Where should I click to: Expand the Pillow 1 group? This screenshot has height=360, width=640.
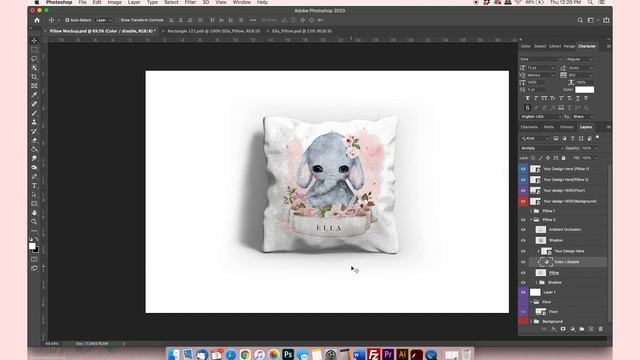[x=531, y=211]
